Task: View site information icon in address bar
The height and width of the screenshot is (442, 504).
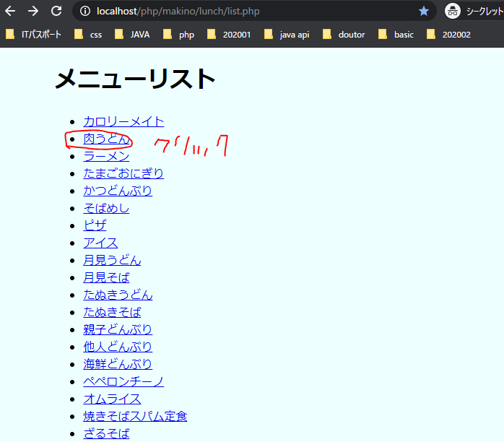Action: 85,12
